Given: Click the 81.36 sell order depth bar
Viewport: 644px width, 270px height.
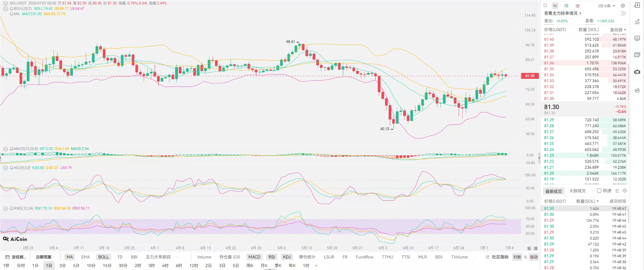Looking at the screenshot, I should (585, 63).
